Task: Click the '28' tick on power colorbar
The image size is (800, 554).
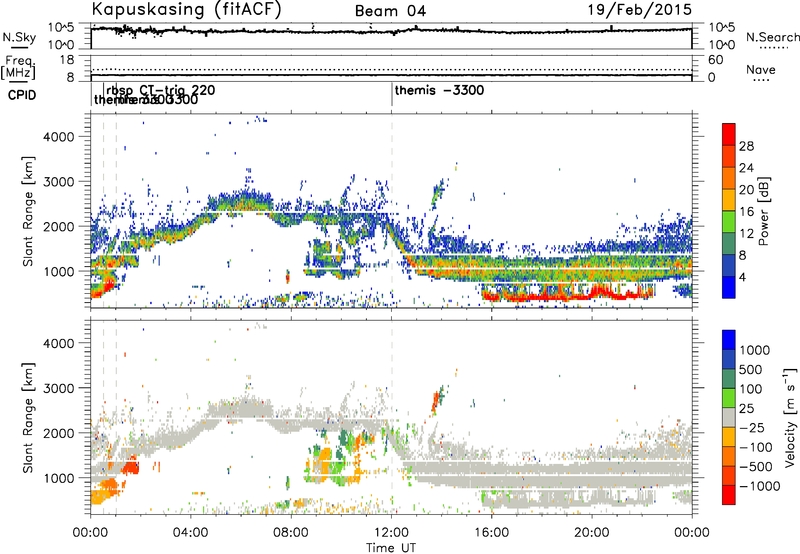Action: (x=746, y=146)
